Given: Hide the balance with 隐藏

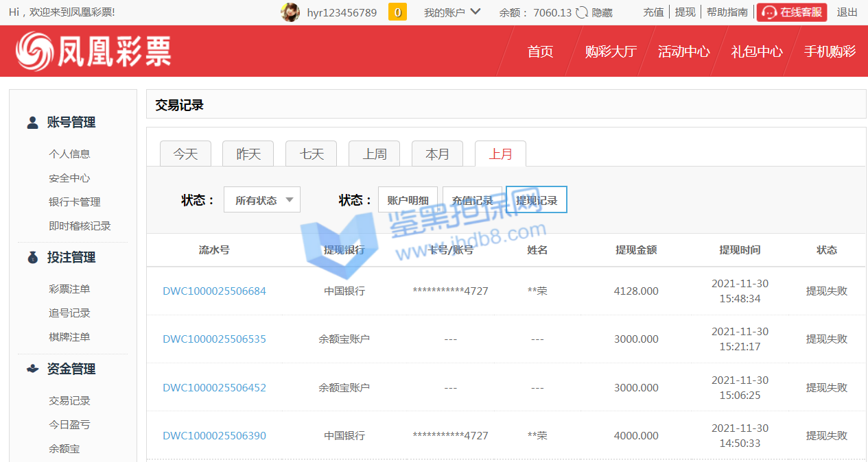Looking at the screenshot, I should pos(602,12).
